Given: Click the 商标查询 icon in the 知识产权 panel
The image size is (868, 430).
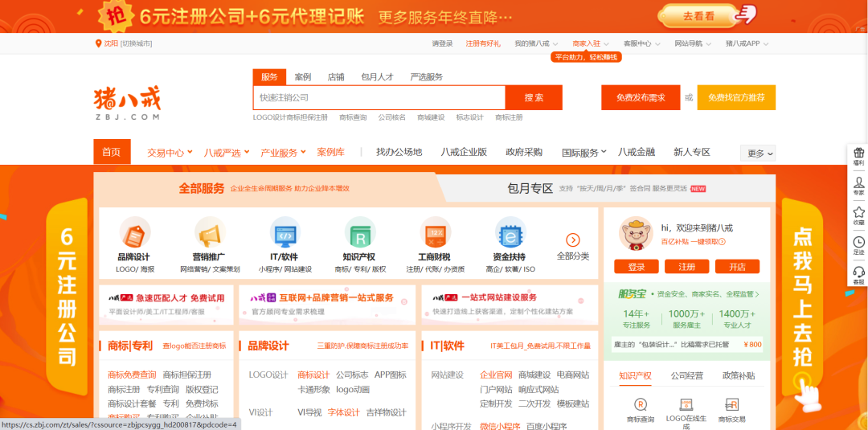Looking at the screenshot, I should coord(641,404).
